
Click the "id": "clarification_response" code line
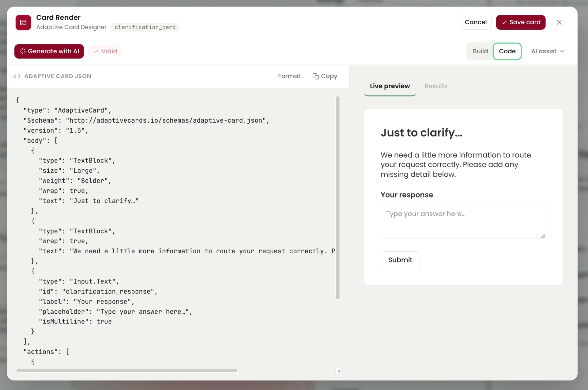point(98,292)
